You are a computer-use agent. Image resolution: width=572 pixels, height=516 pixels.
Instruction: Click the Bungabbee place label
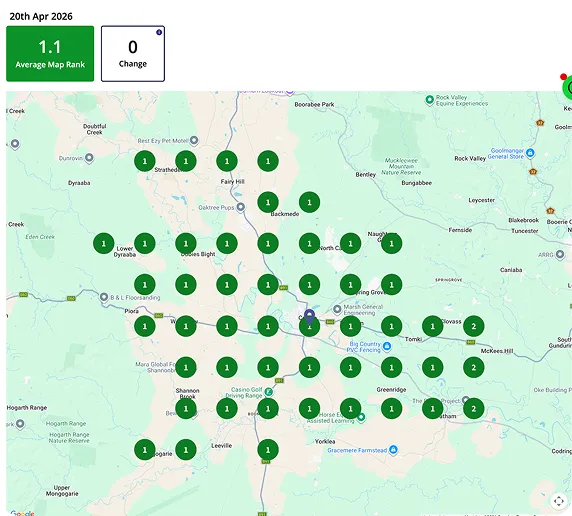coord(417,183)
